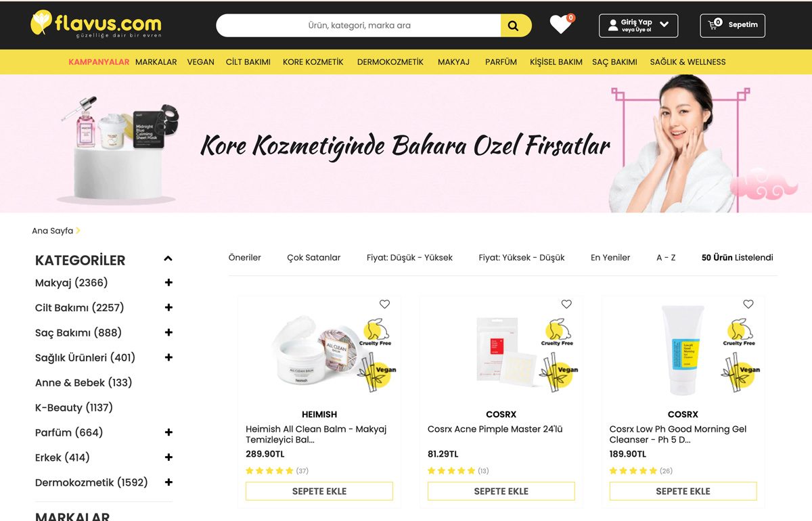Toggle heart on Cosrx Good Morning Gel Cleanser
Image resolution: width=812 pixels, height=521 pixels.
[x=748, y=304]
